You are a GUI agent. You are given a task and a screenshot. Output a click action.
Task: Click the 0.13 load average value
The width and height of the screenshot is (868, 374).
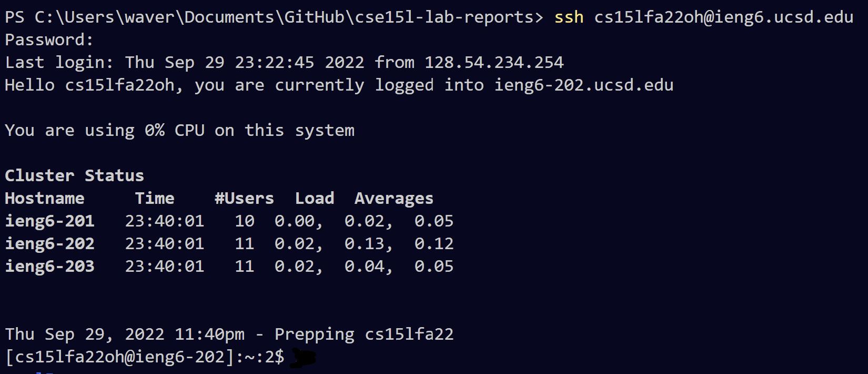[365, 244]
